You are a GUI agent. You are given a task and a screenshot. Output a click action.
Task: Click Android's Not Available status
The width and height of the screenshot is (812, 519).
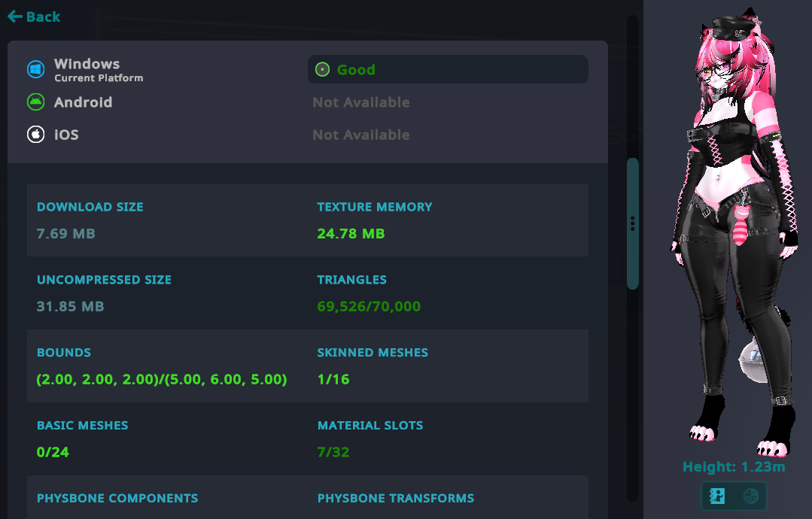pyautogui.click(x=361, y=102)
